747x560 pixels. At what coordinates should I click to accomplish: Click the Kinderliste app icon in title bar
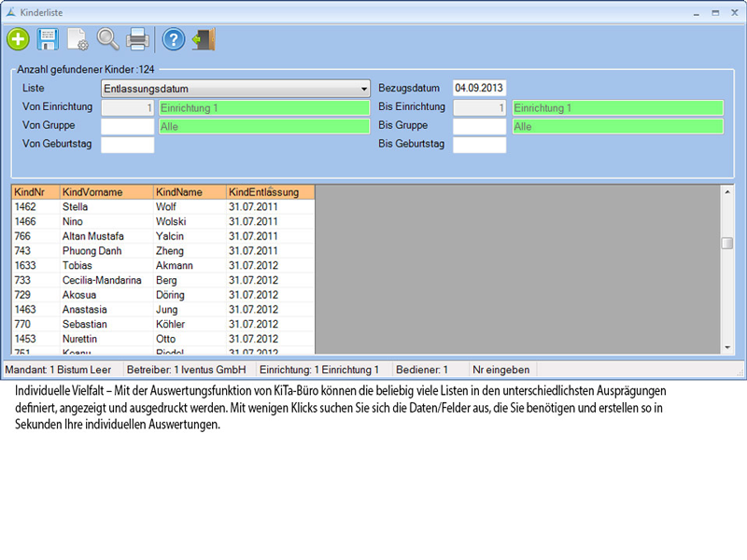point(10,12)
